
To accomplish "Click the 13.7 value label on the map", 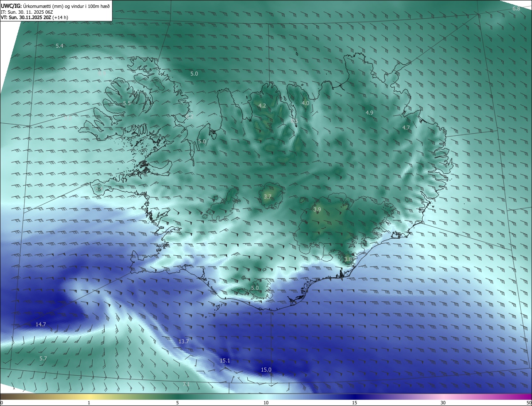I will pyautogui.click(x=184, y=341).
